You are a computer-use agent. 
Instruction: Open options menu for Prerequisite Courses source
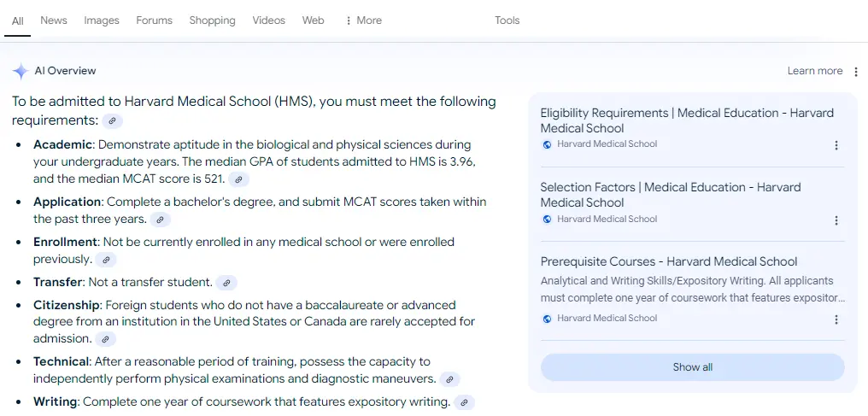(x=836, y=319)
